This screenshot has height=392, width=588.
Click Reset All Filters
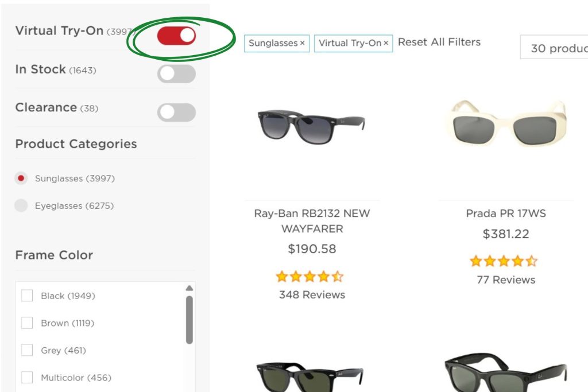click(x=439, y=42)
